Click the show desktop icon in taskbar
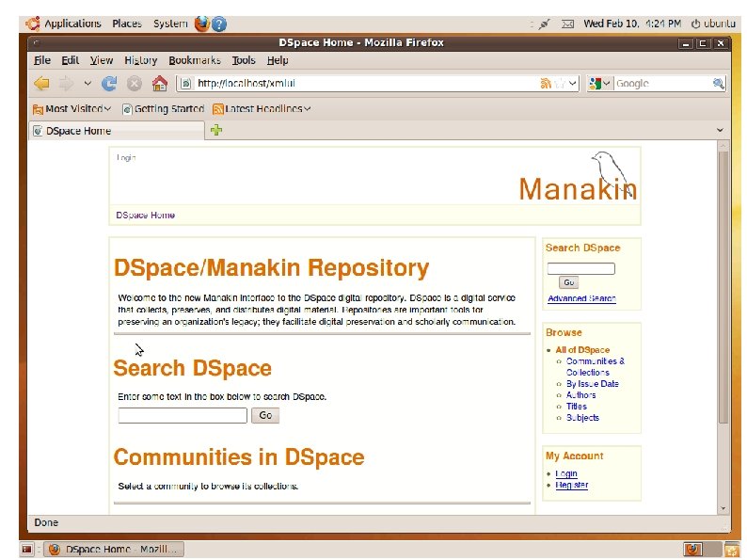This screenshot has height=560, width=747. click(x=26, y=549)
